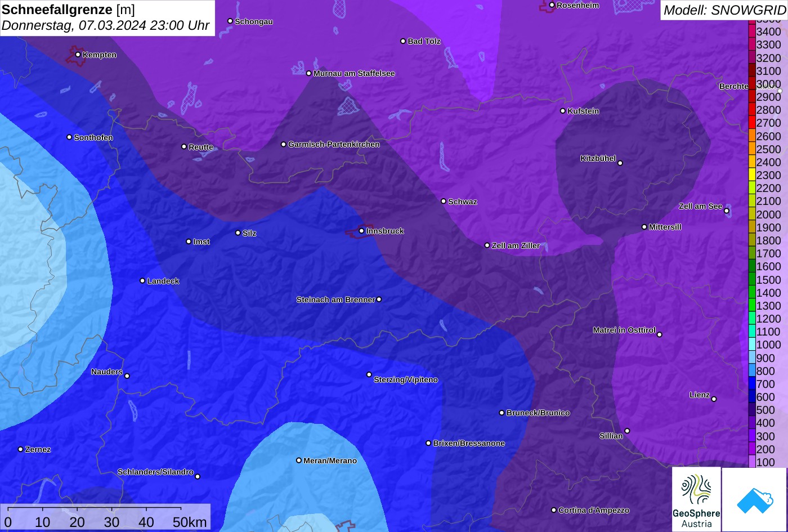Click the Schwaz location dot

(x=444, y=201)
